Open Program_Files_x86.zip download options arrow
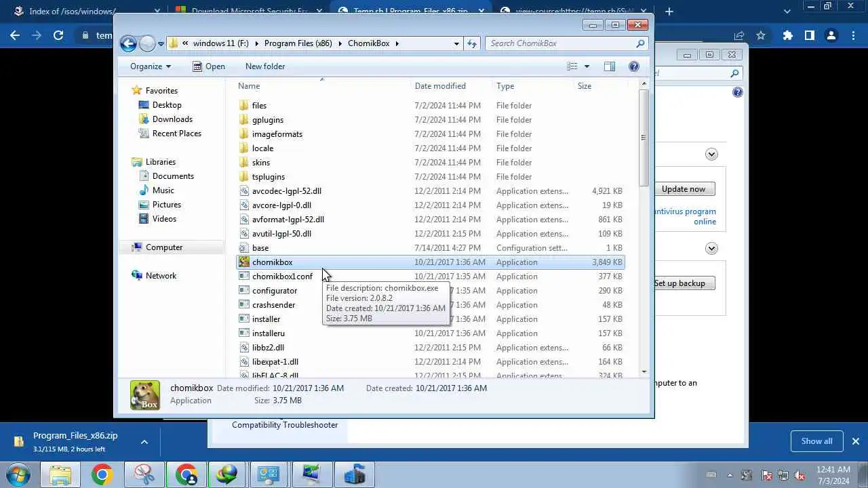 [144, 442]
